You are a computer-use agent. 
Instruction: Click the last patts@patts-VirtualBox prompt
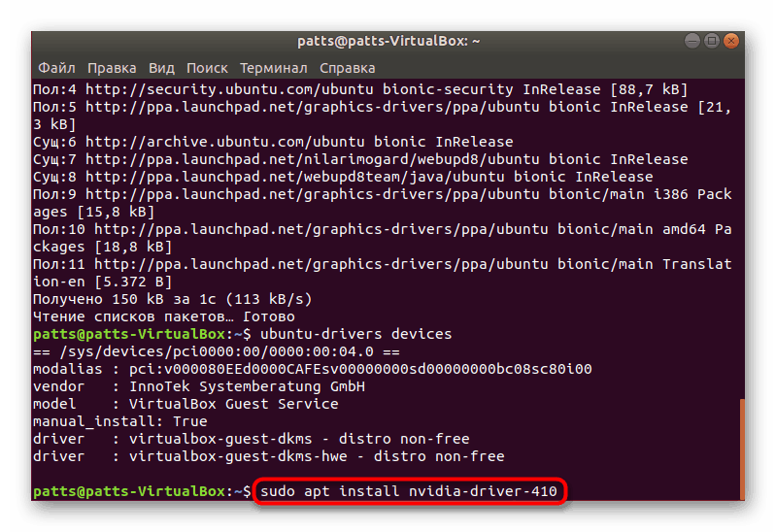[x=142, y=491]
